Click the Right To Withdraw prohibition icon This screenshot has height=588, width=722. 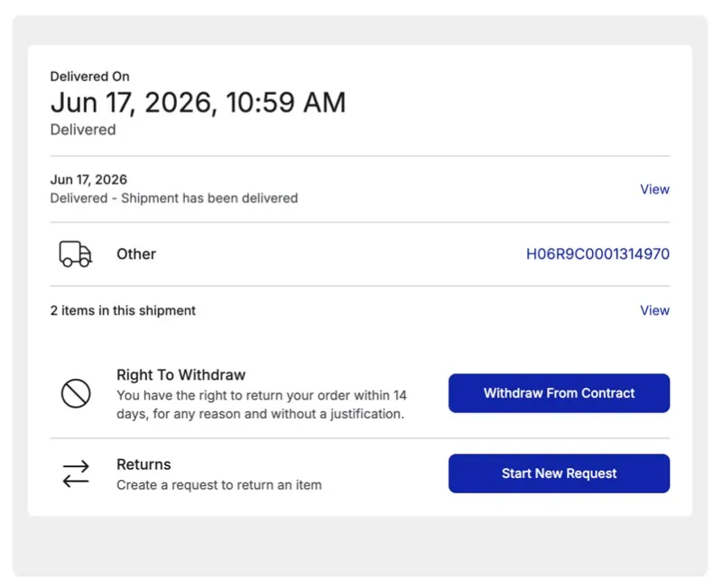[76, 393]
